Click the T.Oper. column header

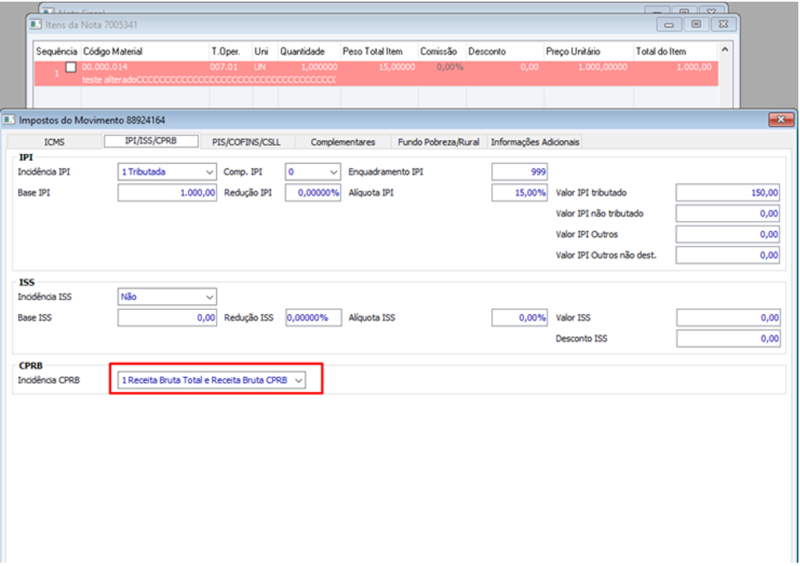(x=231, y=52)
